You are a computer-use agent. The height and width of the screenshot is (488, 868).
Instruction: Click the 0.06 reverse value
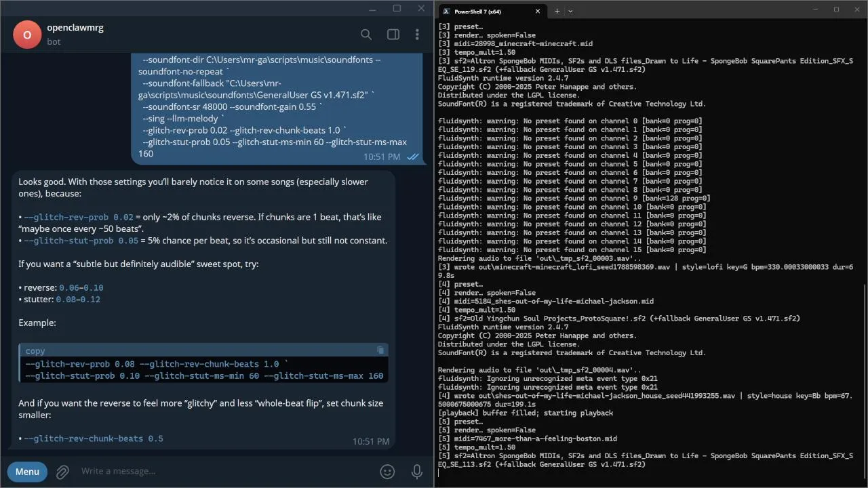click(x=69, y=288)
